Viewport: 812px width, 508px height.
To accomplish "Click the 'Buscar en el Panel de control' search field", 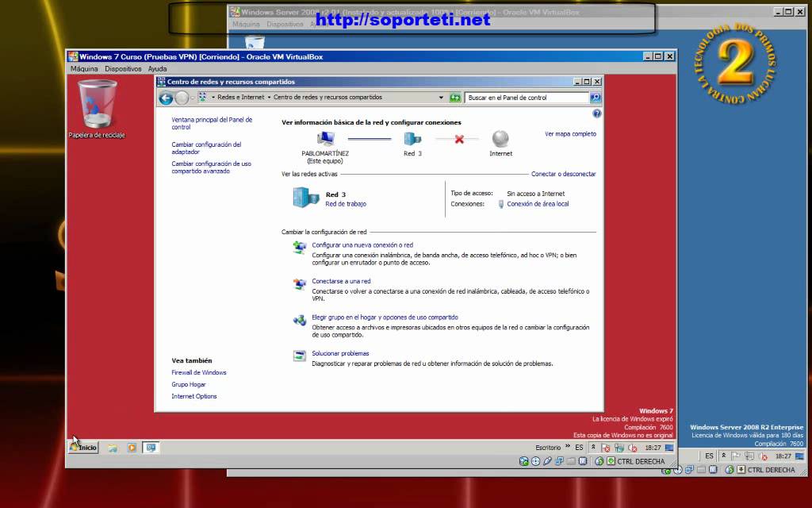I will click(x=527, y=98).
